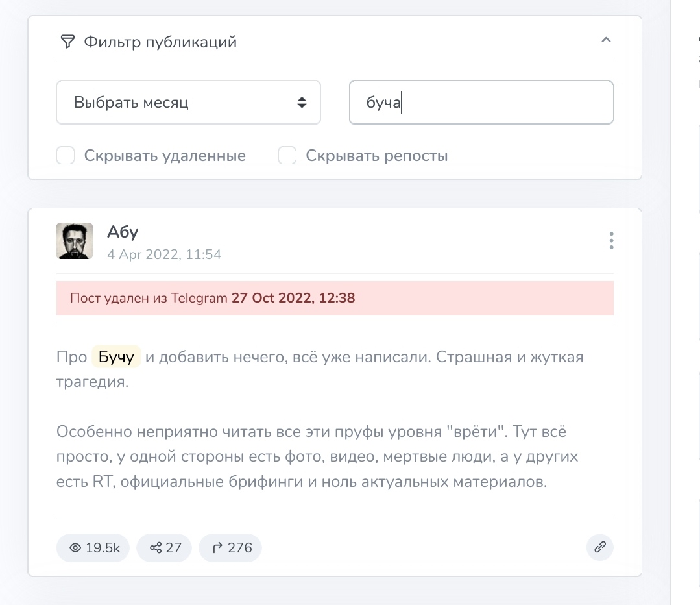Click the 'Скрывать репосты' label text
Viewport: 700px width, 605px height.
point(376,156)
